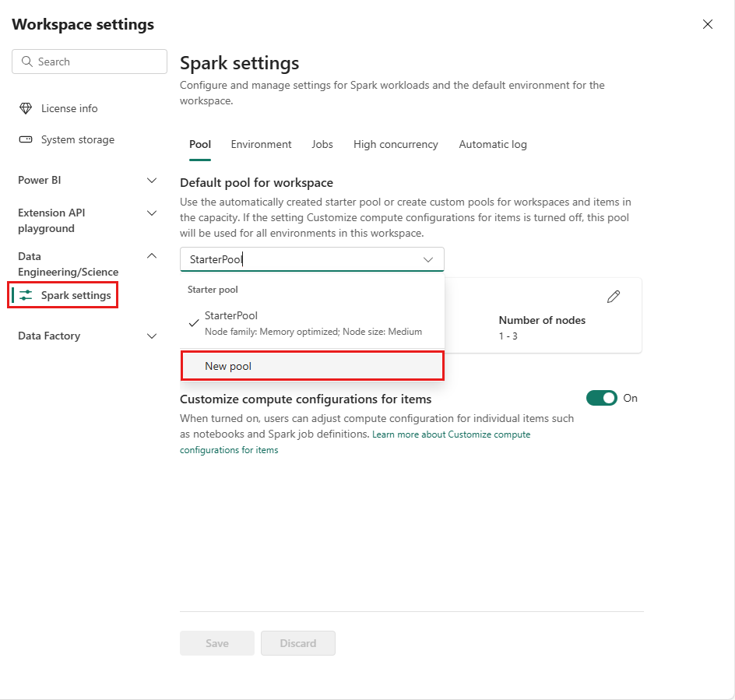This screenshot has height=700, width=735.
Task: Click the Default pool for workspace heading
Action: pos(256,183)
